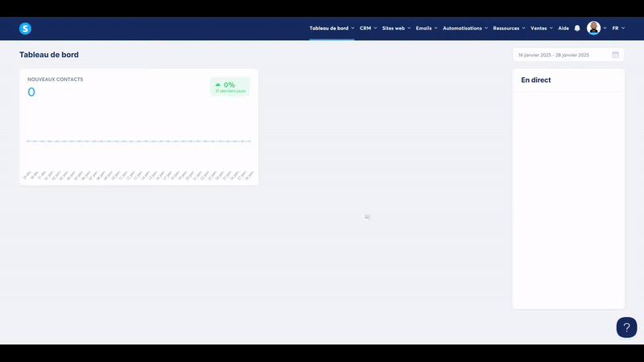Click chevron beside Tableau de bord
This screenshot has height=362, width=644.
click(353, 28)
